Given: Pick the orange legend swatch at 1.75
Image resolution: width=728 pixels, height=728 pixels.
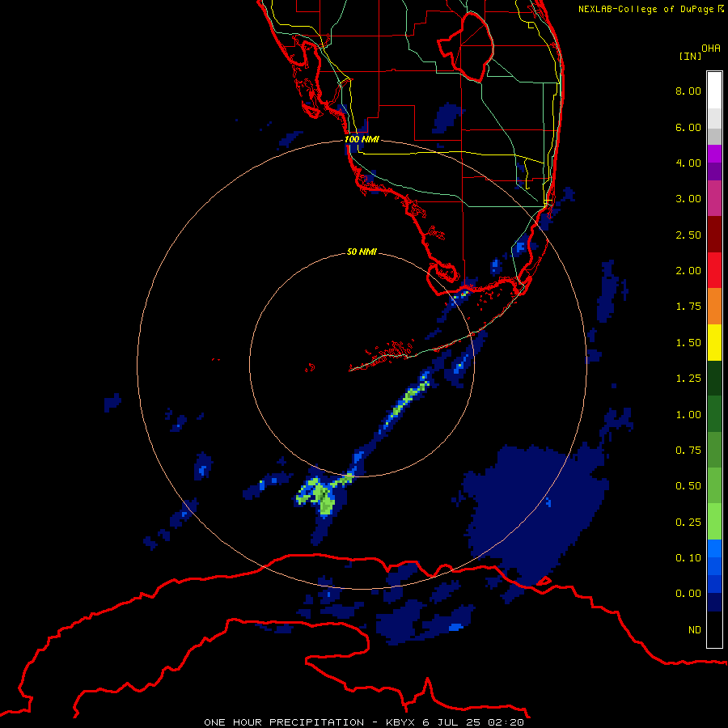Looking at the screenshot, I should point(714,307).
